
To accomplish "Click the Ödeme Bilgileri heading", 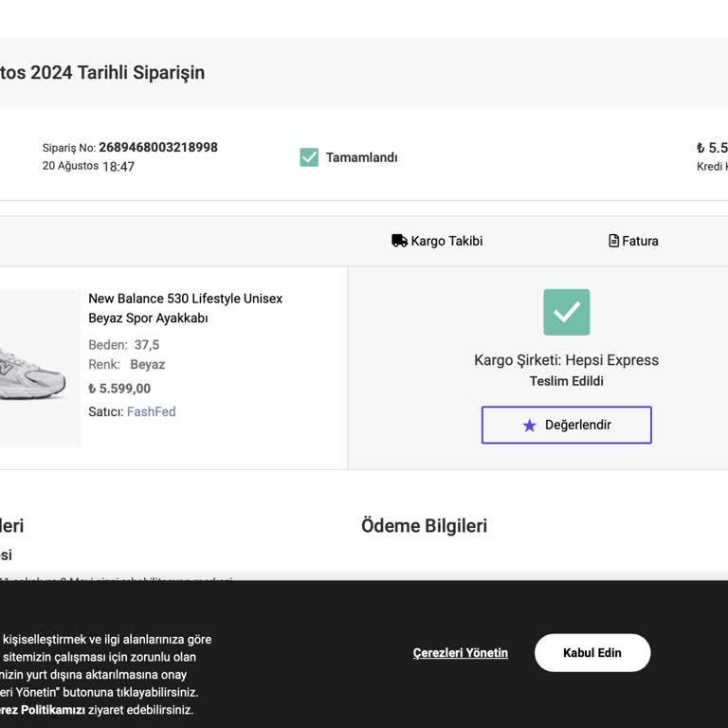I will 425,526.
